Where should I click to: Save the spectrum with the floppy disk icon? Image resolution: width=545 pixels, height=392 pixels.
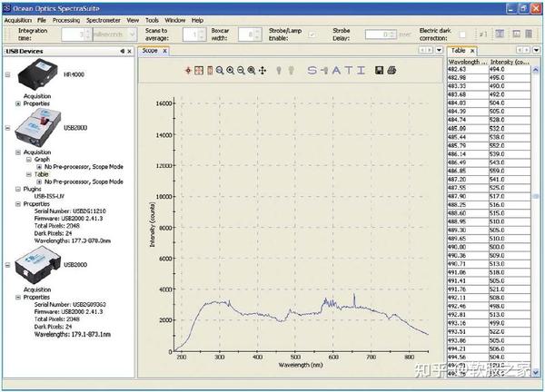tap(379, 71)
